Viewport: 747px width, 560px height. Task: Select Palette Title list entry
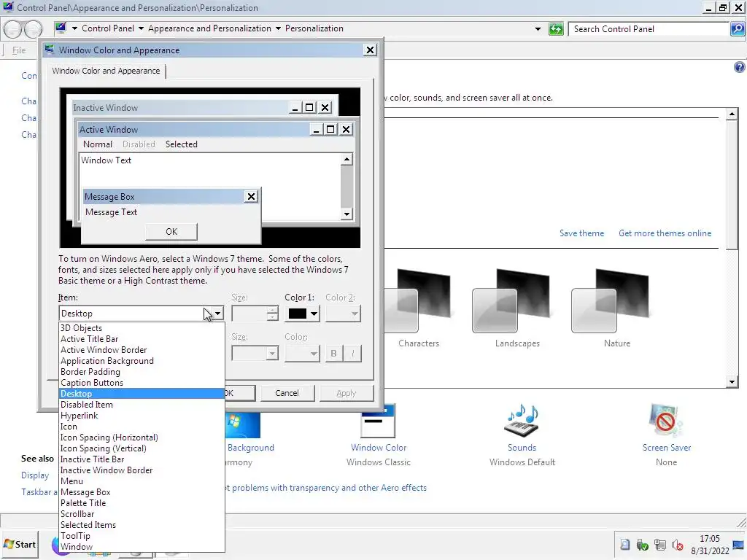(142, 503)
